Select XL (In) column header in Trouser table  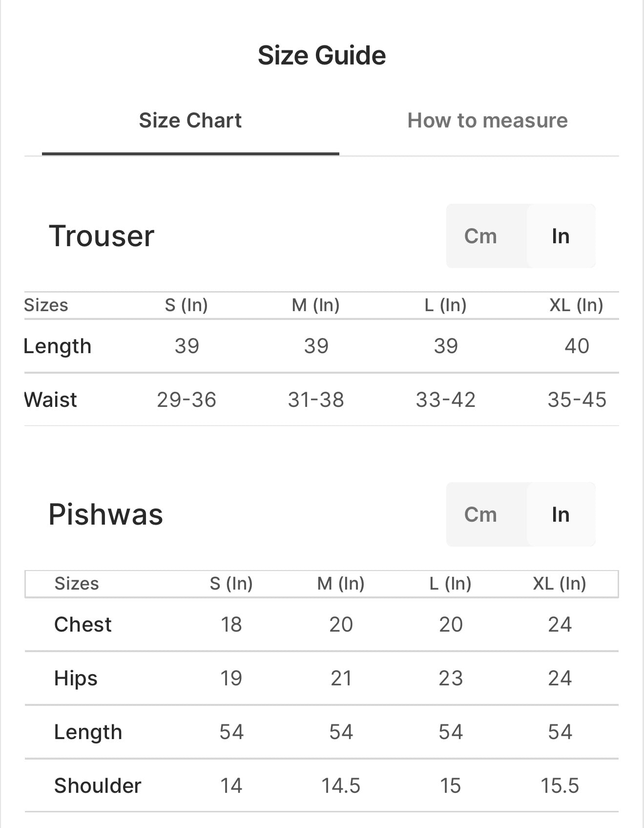[x=576, y=305]
